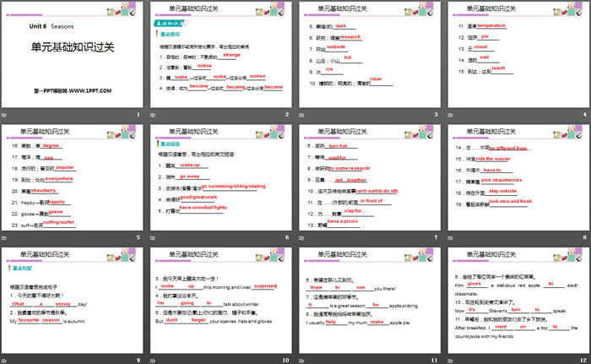591x364 pixels.
Task: Choose slide 8 containing 'ride the waves'
Action: click(515, 182)
